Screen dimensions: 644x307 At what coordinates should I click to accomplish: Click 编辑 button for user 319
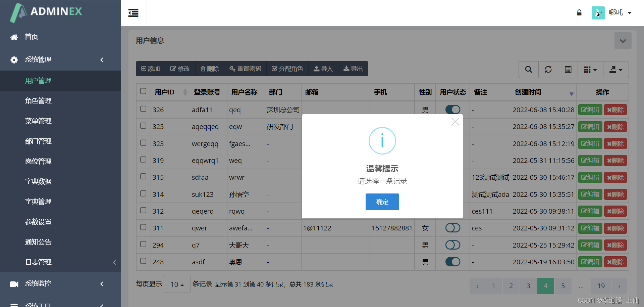[590, 161]
